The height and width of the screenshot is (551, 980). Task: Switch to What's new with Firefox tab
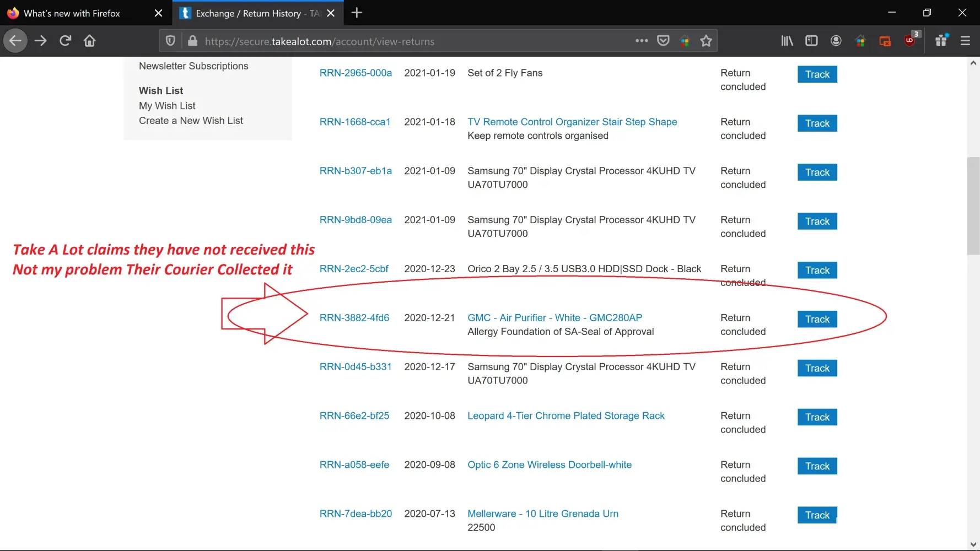[x=72, y=13]
